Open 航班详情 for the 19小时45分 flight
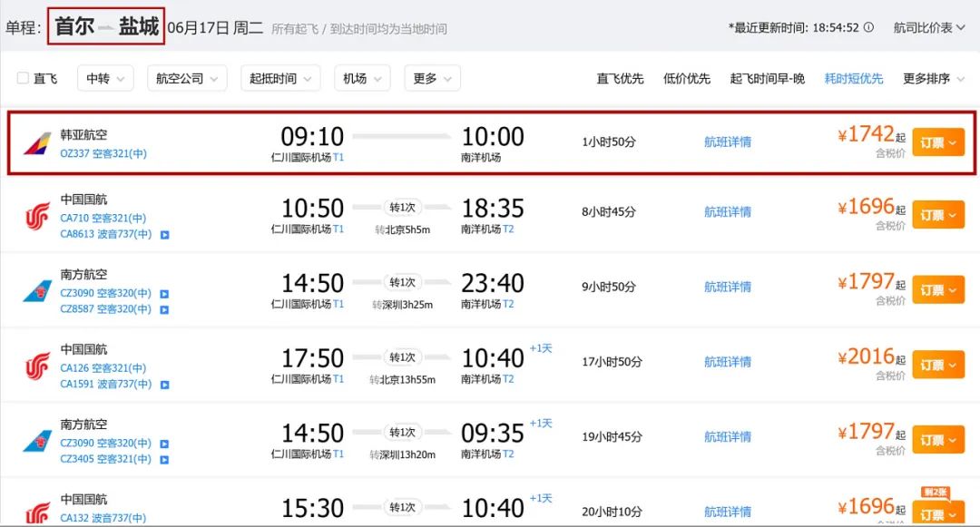Image resolution: width=980 pixels, height=527 pixels. (x=728, y=436)
